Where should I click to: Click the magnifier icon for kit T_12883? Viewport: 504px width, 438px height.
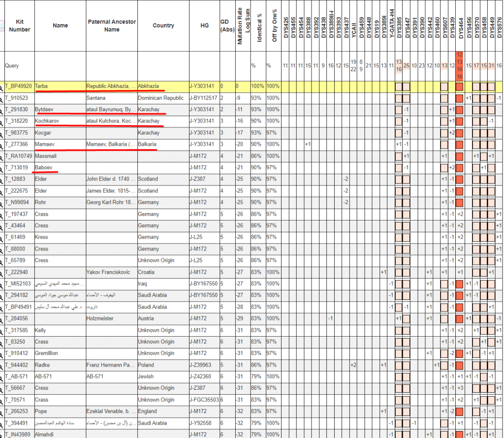1,180
